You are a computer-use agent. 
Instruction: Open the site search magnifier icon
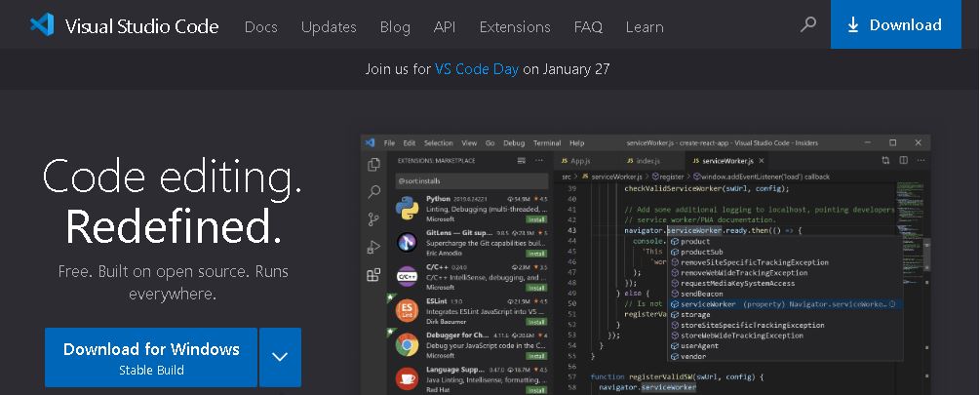pos(808,24)
